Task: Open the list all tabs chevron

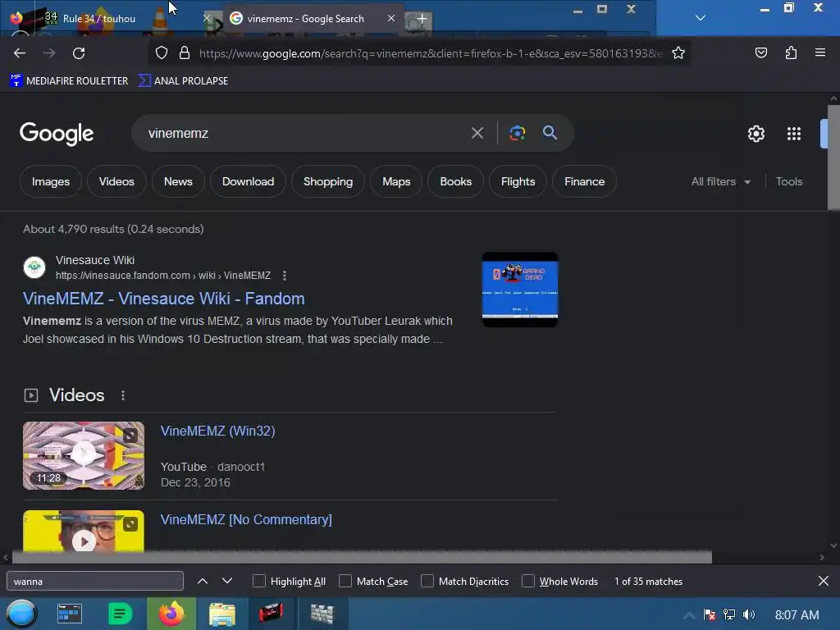Action: tap(701, 18)
